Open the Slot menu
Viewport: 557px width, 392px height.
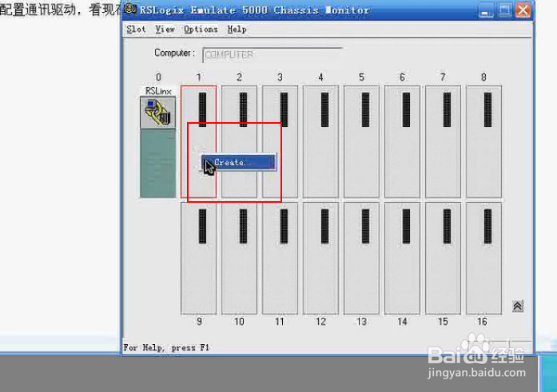[x=136, y=30]
